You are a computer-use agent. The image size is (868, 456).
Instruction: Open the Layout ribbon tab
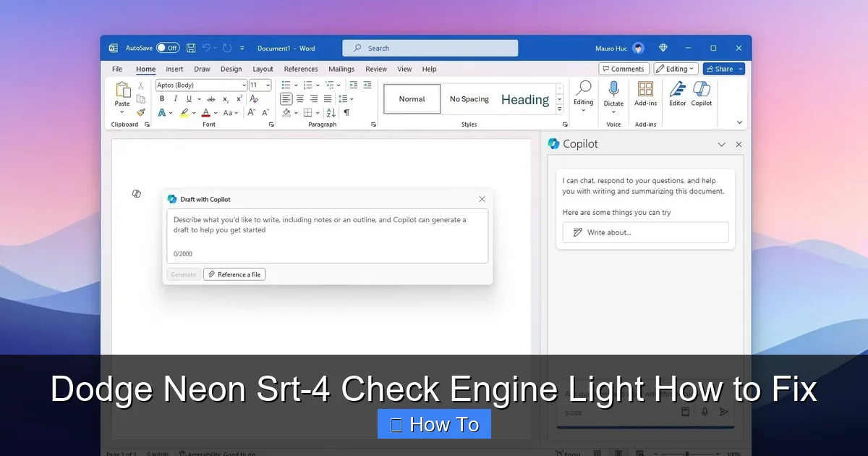(263, 69)
